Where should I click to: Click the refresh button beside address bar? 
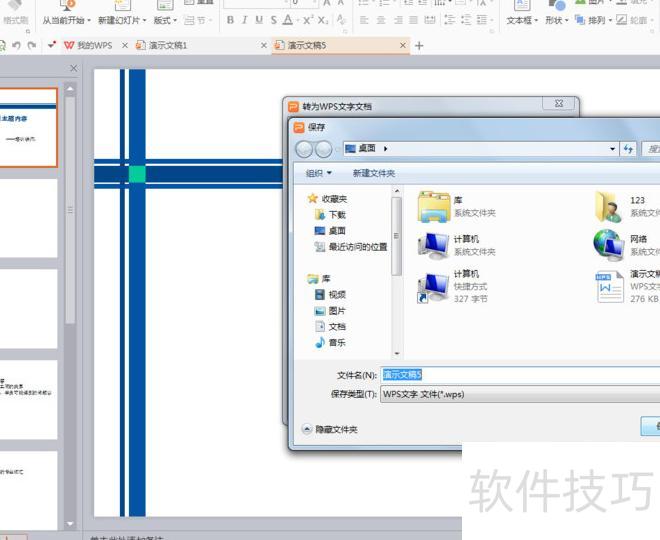(x=628, y=149)
